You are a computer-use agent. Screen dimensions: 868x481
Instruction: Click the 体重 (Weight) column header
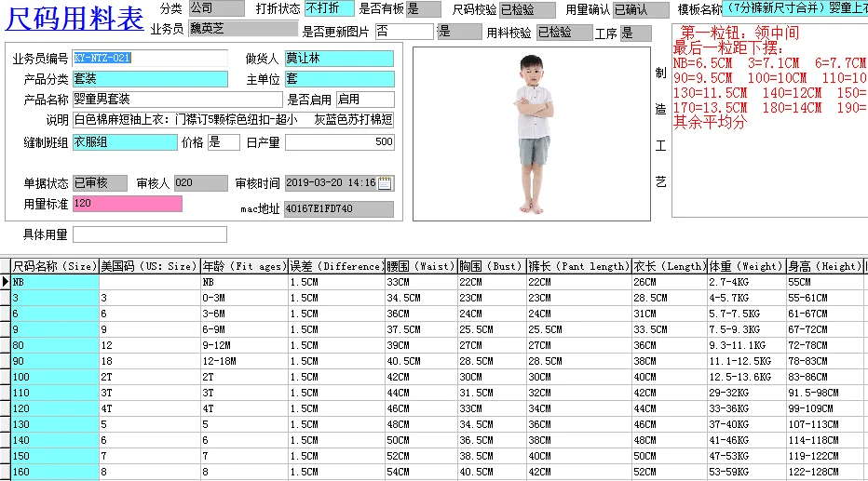click(x=747, y=266)
